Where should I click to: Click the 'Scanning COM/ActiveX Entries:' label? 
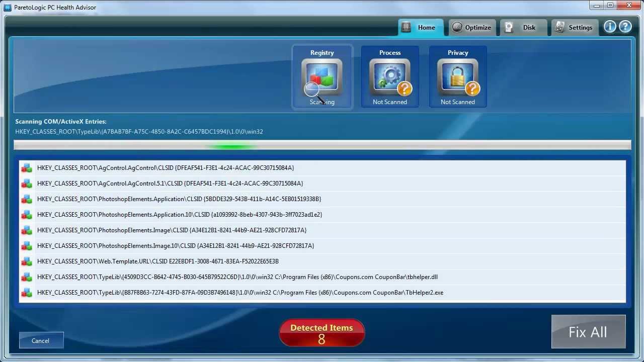(x=61, y=122)
